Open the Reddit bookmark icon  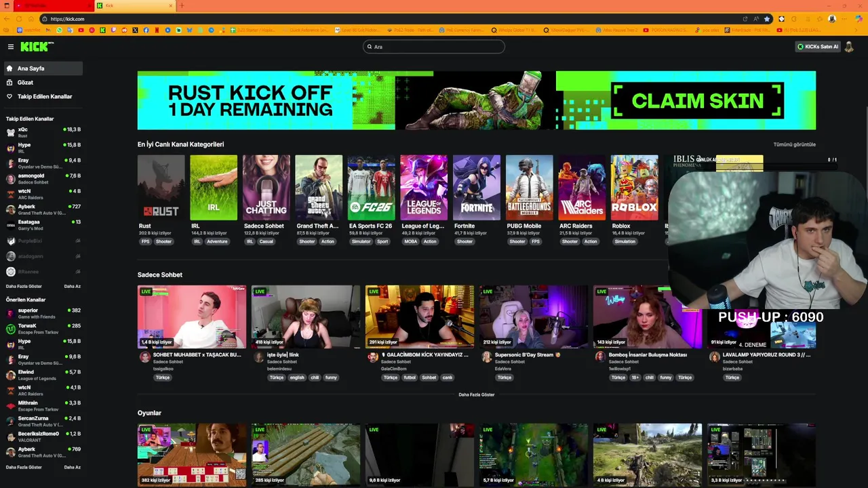[x=124, y=30]
